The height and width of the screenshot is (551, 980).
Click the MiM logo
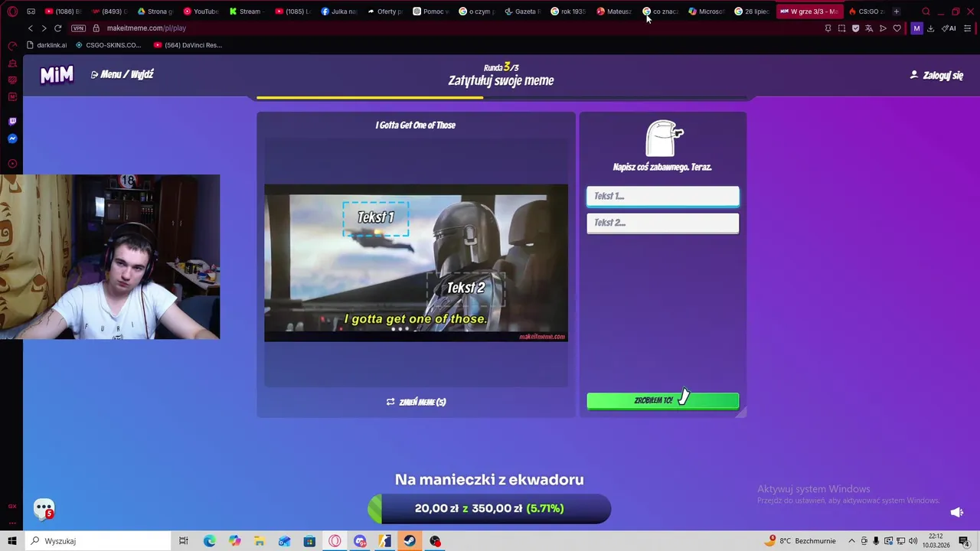(x=57, y=74)
